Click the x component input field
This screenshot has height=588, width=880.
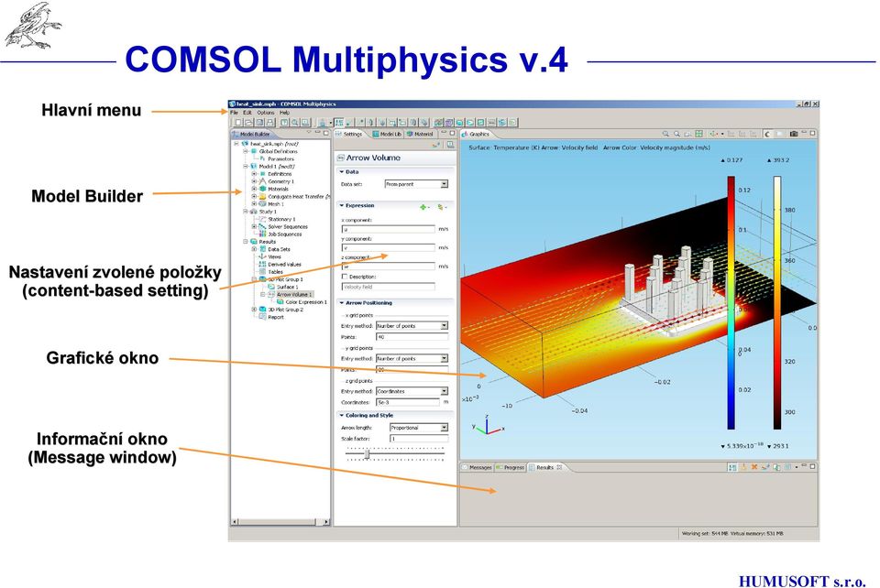click(x=389, y=229)
